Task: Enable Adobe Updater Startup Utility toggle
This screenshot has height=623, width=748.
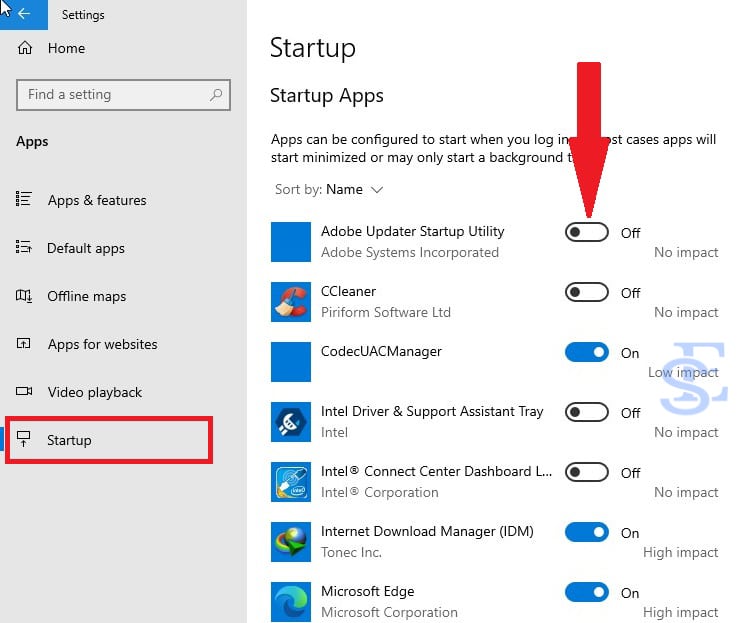Action: [586, 232]
